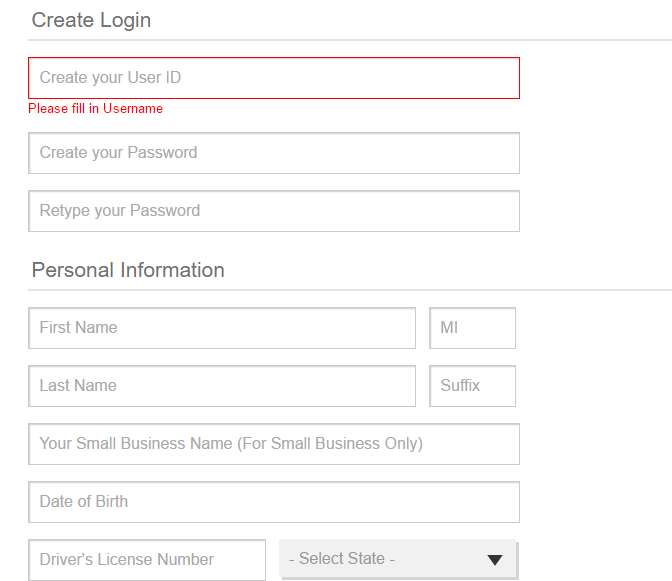
Task: Click the Last Name input box
Action: click(222, 386)
